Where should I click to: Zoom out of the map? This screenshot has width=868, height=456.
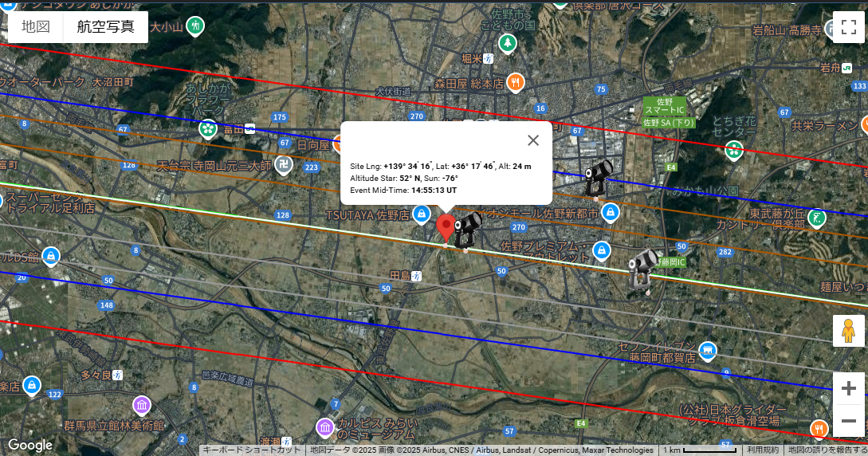click(848, 421)
